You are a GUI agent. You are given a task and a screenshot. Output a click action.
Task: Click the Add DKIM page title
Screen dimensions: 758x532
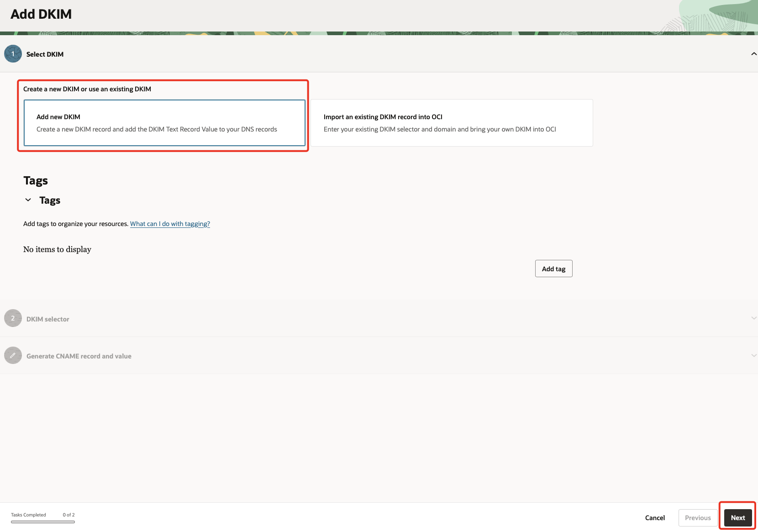tap(41, 14)
